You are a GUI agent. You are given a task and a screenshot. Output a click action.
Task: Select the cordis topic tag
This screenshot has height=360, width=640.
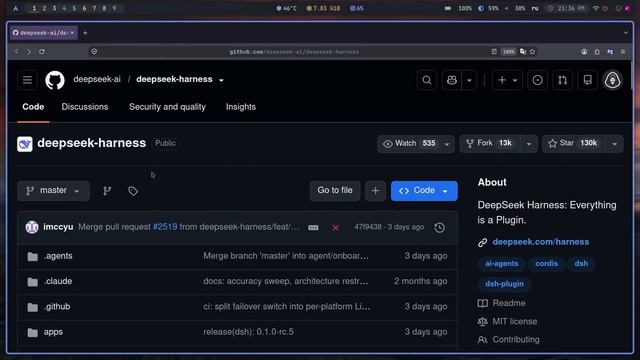547,264
